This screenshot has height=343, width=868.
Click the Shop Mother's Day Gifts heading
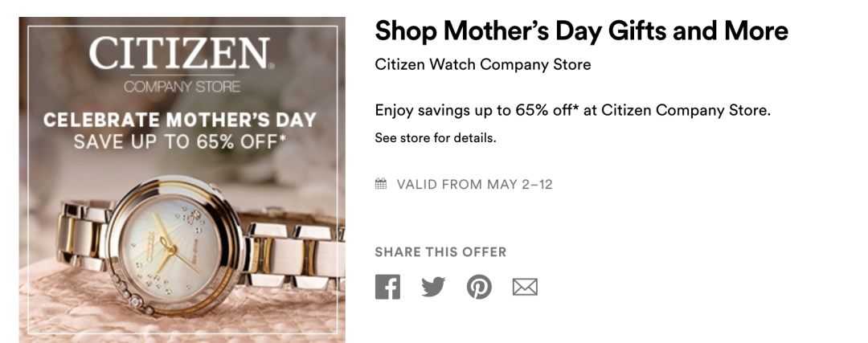coord(581,31)
